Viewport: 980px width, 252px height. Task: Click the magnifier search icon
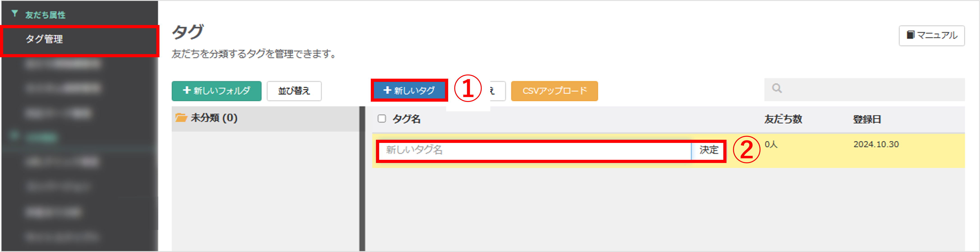click(x=777, y=89)
